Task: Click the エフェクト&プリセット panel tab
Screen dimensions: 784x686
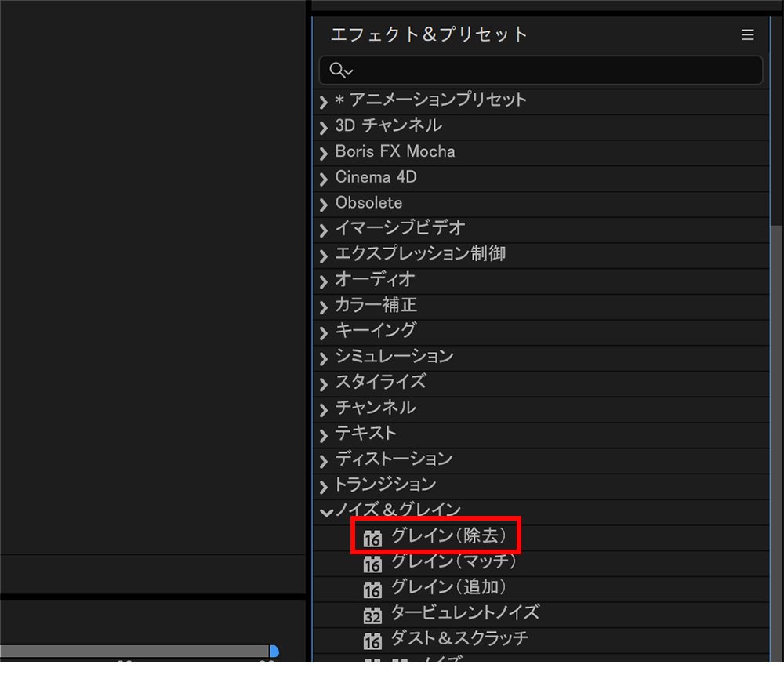Action: (x=429, y=35)
